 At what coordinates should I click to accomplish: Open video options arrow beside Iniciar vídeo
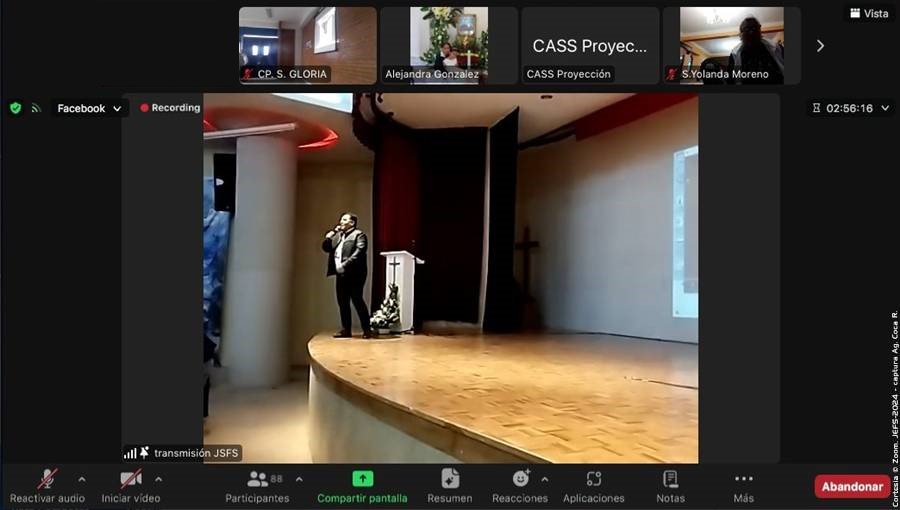(x=158, y=479)
